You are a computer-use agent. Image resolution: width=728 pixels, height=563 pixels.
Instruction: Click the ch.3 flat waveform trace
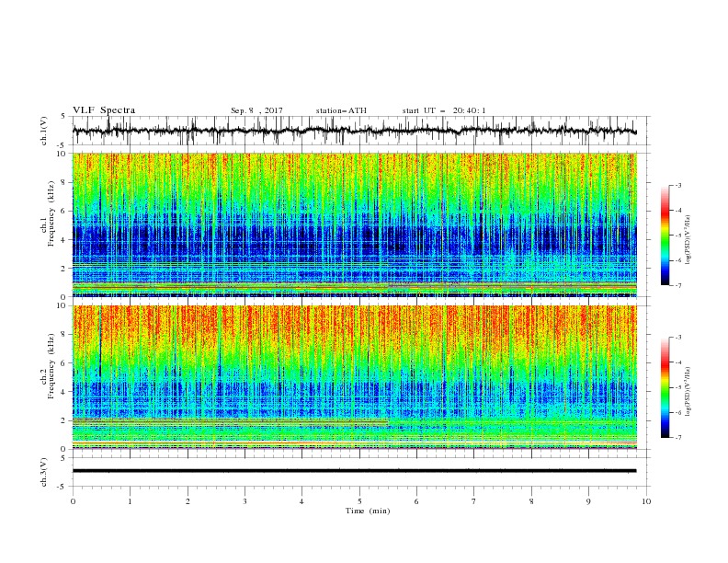(x=354, y=471)
